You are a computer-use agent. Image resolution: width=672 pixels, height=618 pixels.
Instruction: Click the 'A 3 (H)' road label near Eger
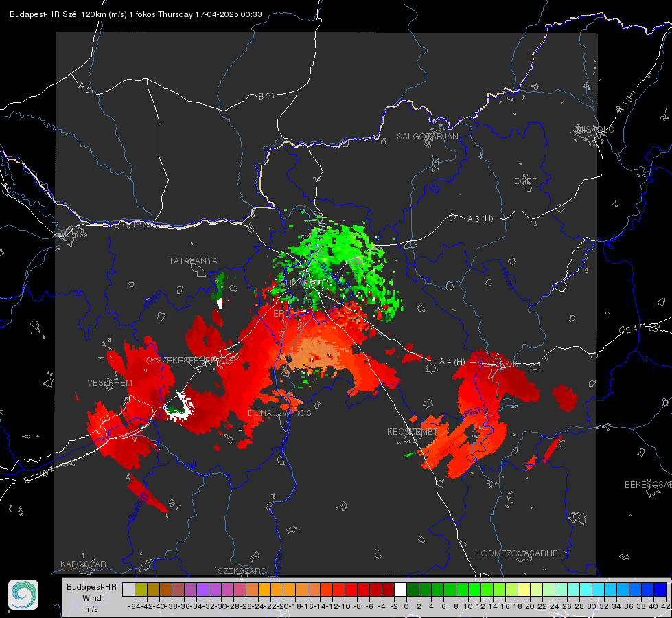(480, 219)
